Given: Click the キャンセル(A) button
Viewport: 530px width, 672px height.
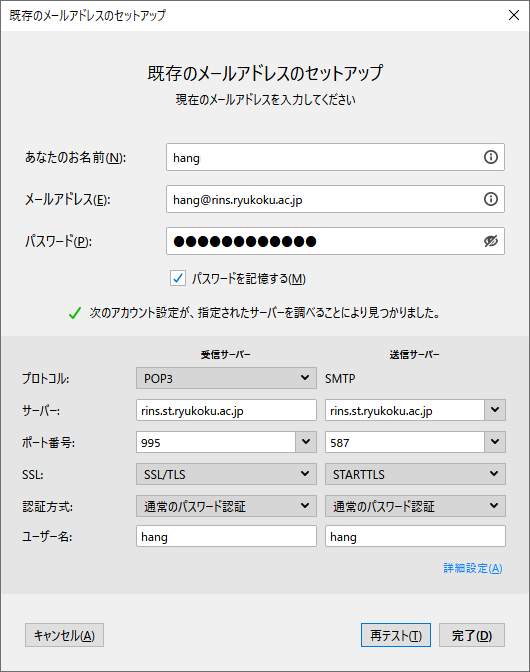Looking at the screenshot, I should click(64, 635).
